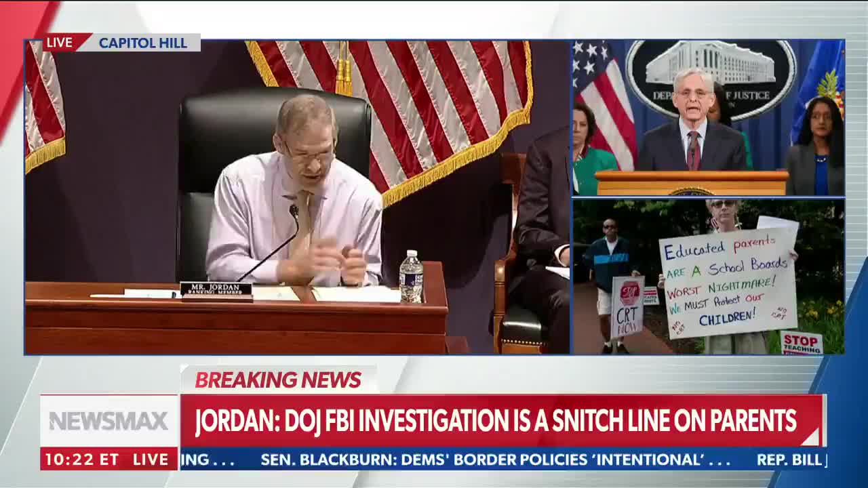The width and height of the screenshot is (868, 488).
Task: Click the 10:22 ET LIVE time box
Action: (x=108, y=459)
